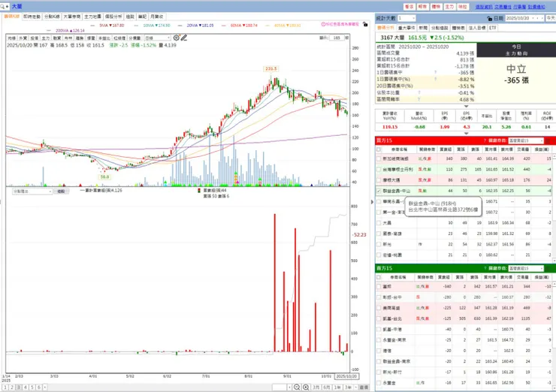Click the 今天 button
556x392 pixels.
(551, 18)
